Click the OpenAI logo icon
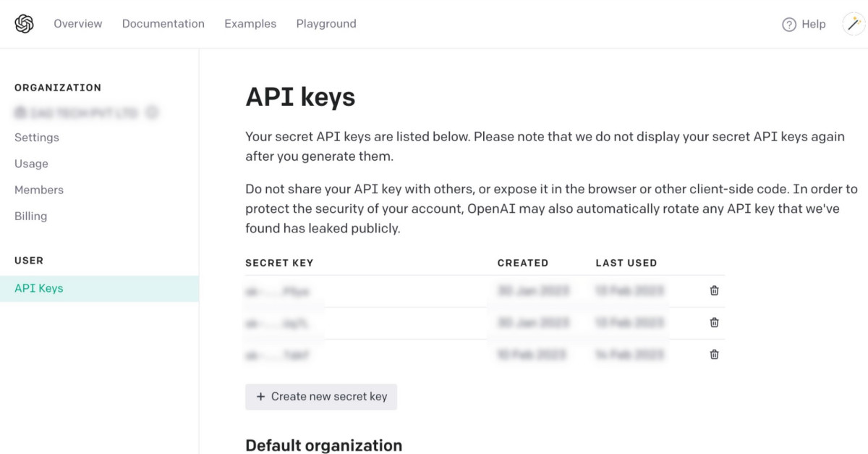 tap(24, 24)
